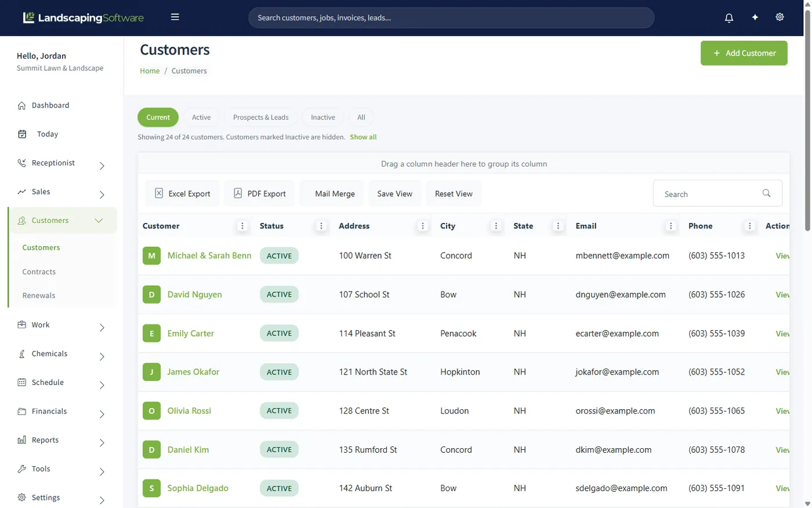This screenshot has width=812, height=508.
Task: Open the Address column options menu
Action: (423, 226)
